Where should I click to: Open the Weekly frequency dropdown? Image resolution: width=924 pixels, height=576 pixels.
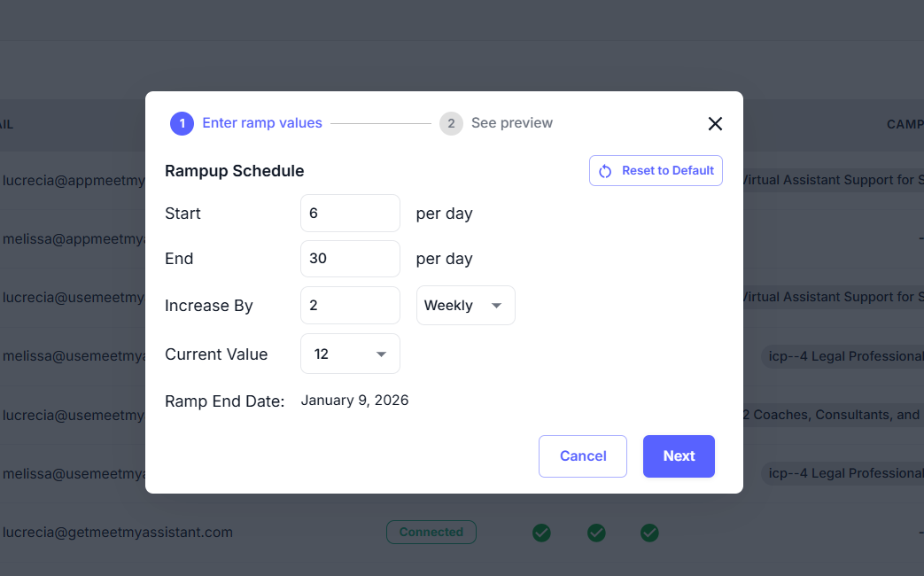pos(465,306)
